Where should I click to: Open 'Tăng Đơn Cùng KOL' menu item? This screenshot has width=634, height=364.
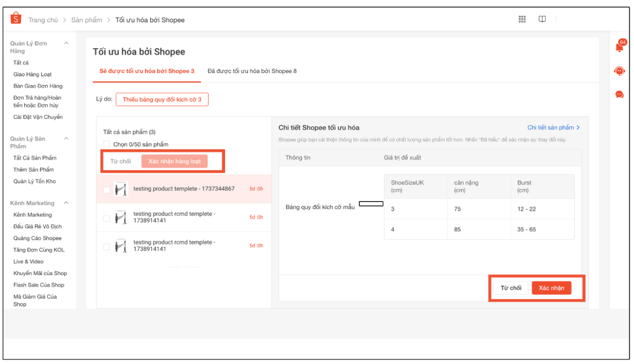39,250
